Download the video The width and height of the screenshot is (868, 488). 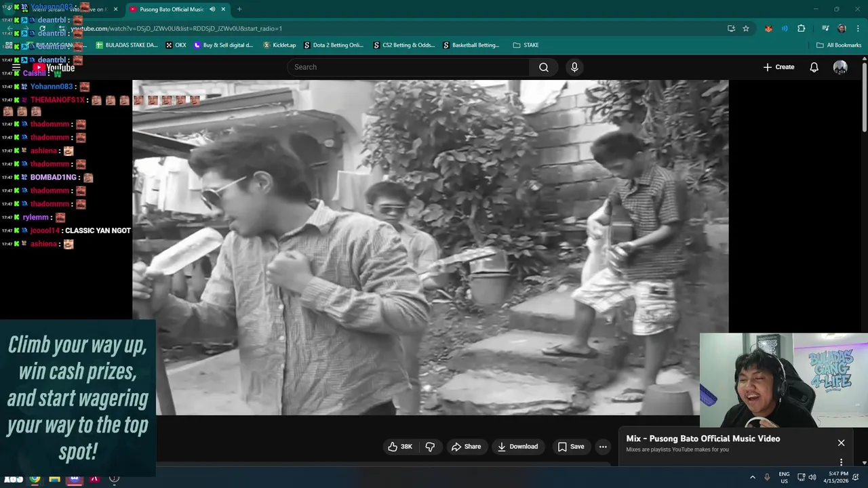517,447
